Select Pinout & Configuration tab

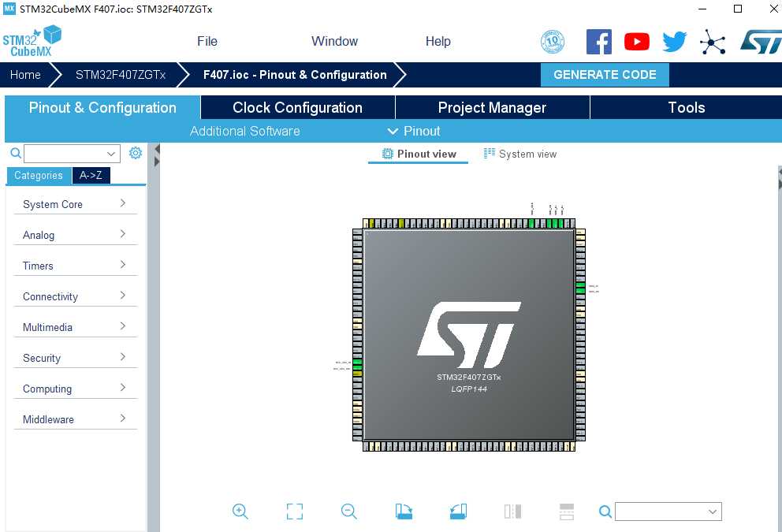[102, 108]
